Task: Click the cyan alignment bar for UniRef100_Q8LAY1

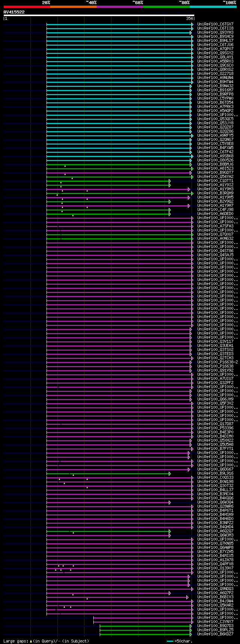Action: 119,57
